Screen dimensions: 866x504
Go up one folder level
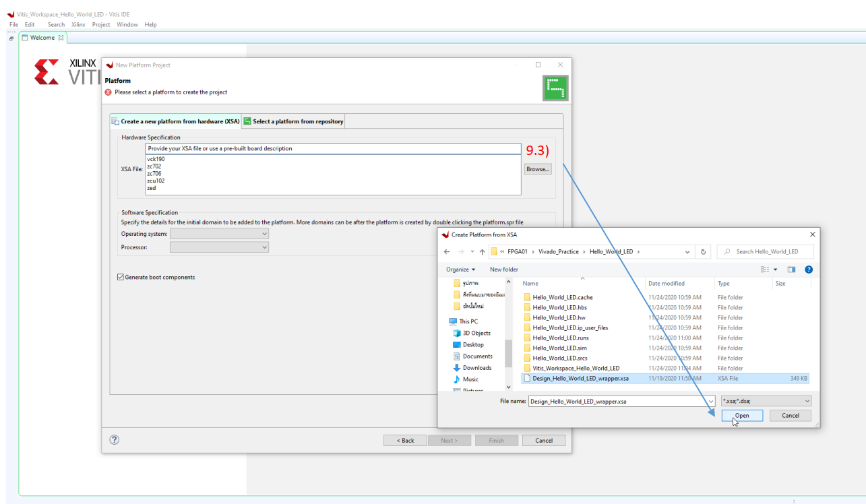click(482, 252)
